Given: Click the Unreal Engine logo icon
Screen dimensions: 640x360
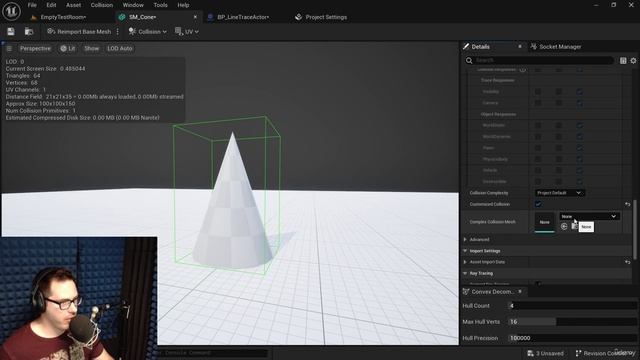Looking at the screenshot, I should point(11,11).
